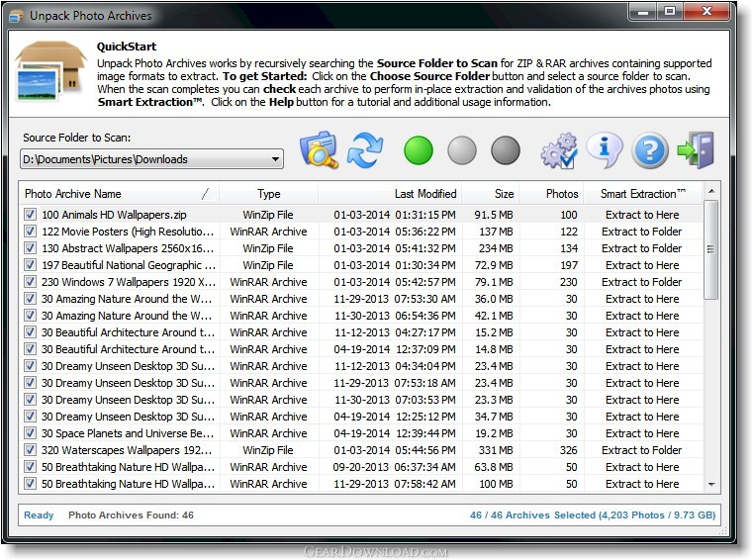753x560 pixels.
Task: Open the Source Folder to Scan dropdown
Action: coord(276,159)
